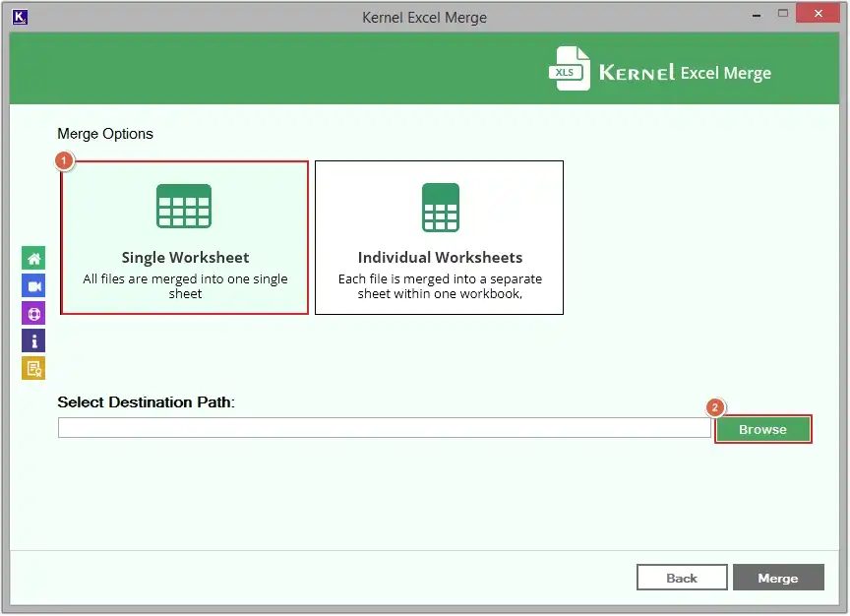This screenshot has width=850, height=616.
Task: Click the purple support lifebuoy icon
Action: point(33,313)
